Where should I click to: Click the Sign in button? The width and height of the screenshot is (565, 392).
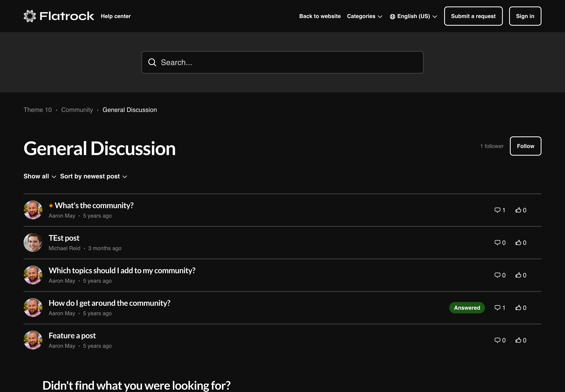tap(525, 16)
